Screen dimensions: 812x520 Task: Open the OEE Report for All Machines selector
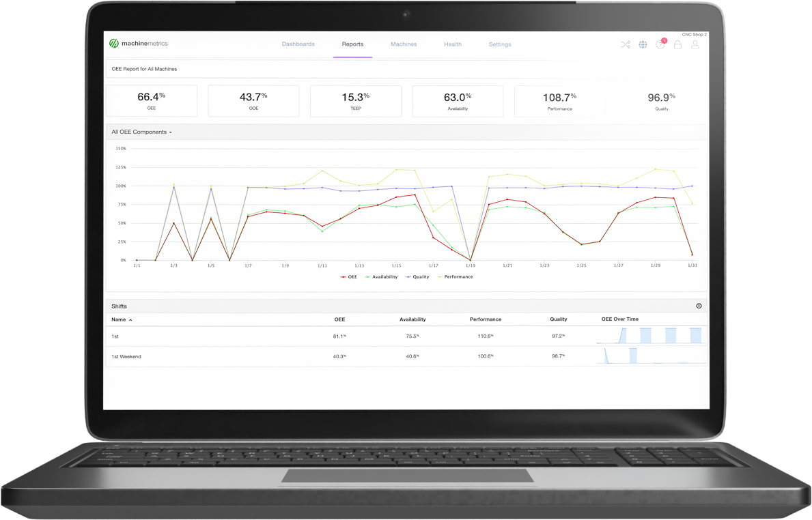(145, 69)
